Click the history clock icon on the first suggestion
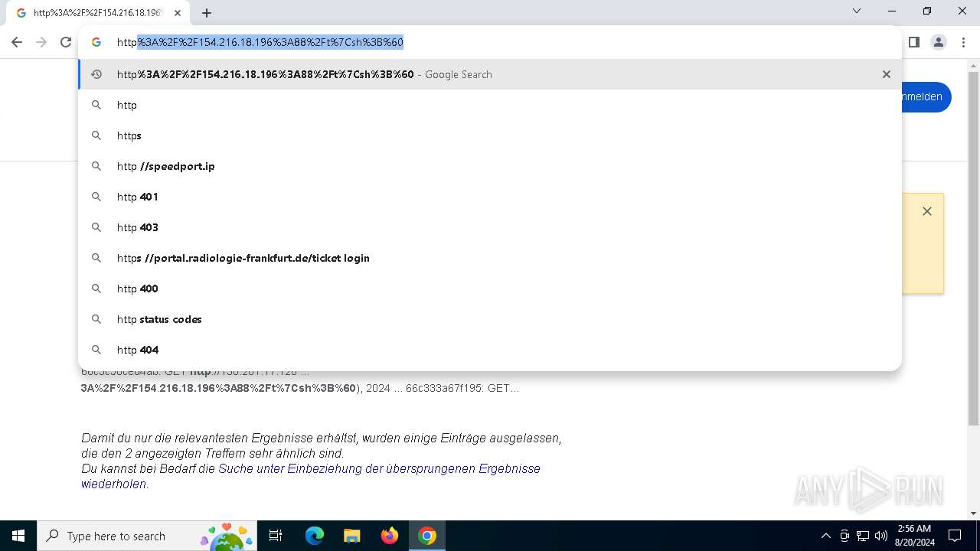 tap(96, 74)
